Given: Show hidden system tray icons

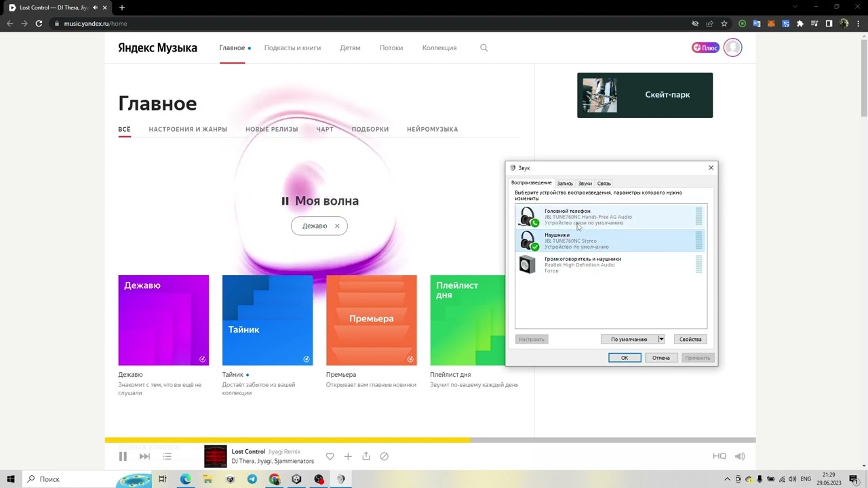Looking at the screenshot, I should coord(728,479).
